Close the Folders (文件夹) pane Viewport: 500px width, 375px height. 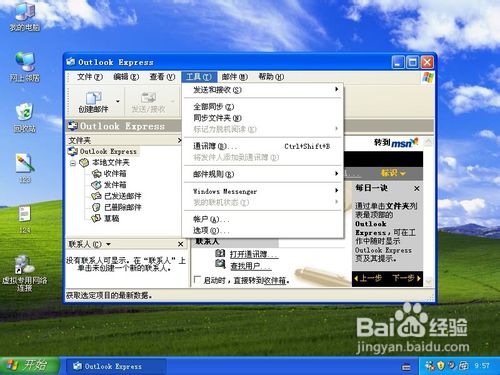[x=179, y=141]
